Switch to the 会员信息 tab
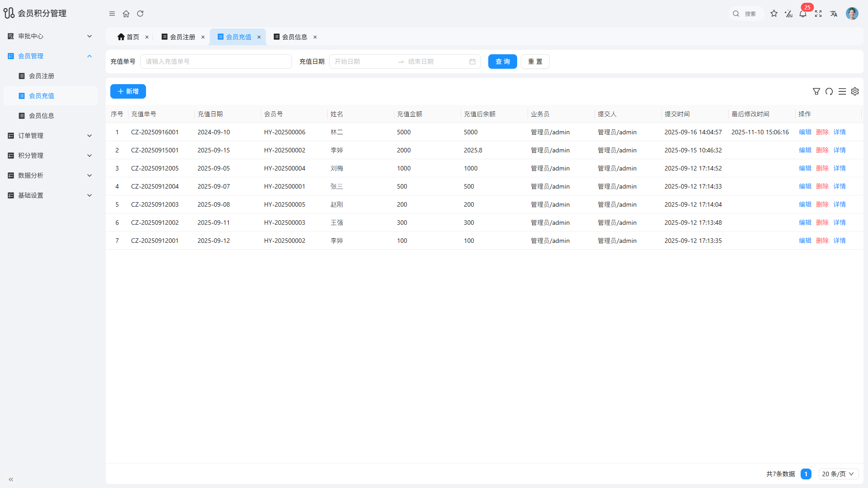Image resolution: width=868 pixels, height=488 pixels. (x=294, y=37)
